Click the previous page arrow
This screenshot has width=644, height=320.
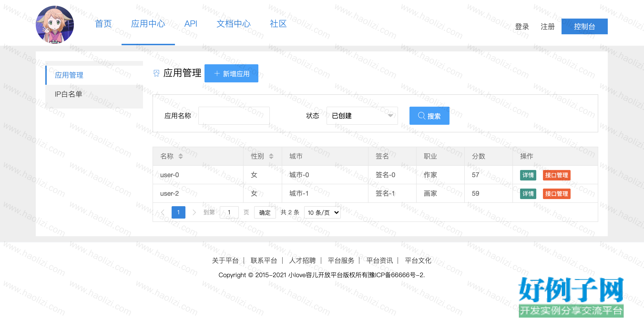point(163,212)
